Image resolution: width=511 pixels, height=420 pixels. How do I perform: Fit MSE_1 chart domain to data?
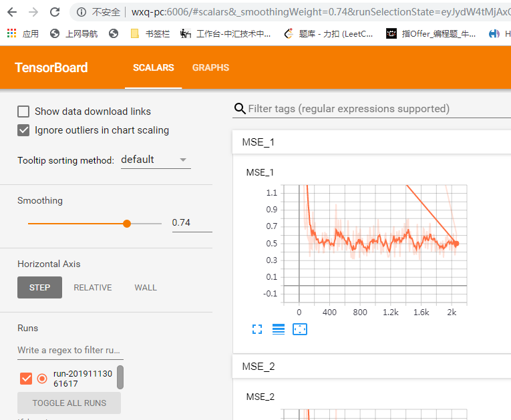(300, 329)
